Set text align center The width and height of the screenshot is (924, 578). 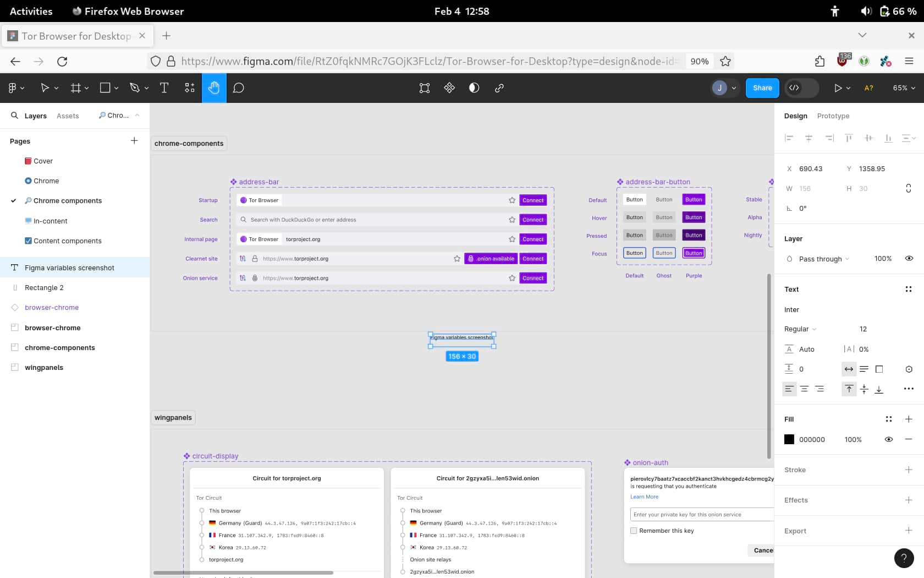coord(805,389)
